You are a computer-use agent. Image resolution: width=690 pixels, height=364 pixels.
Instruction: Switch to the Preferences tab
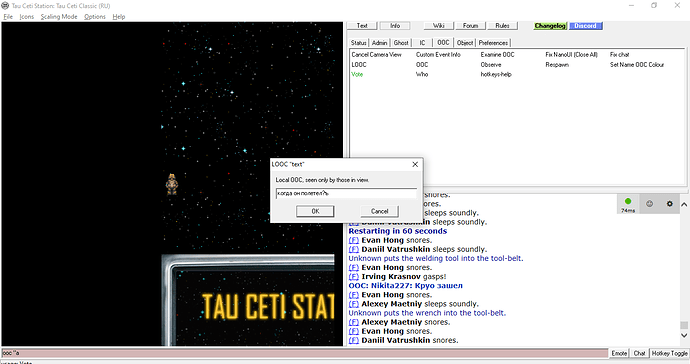coord(493,43)
